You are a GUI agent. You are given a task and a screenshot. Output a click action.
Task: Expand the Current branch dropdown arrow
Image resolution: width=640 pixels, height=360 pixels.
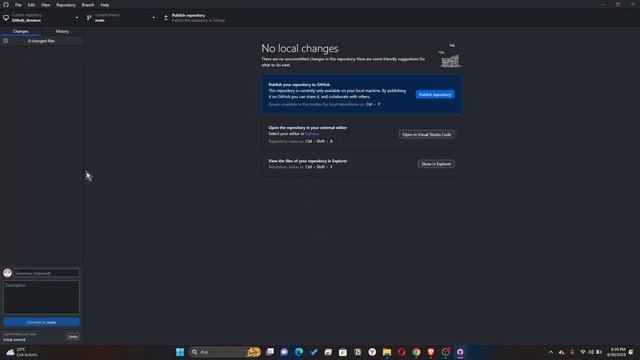point(153,18)
